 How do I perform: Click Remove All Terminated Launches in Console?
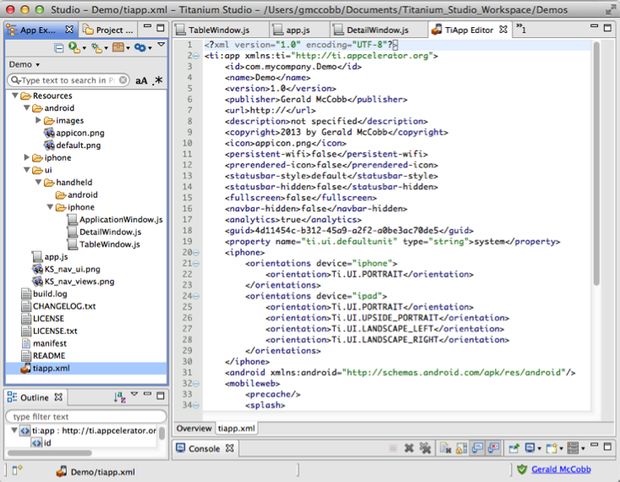[x=425, y=448]
